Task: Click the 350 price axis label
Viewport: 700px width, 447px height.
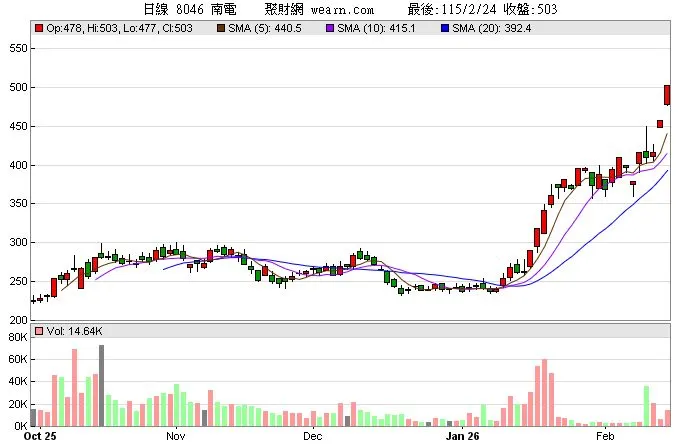Action: tap(18, 203)
